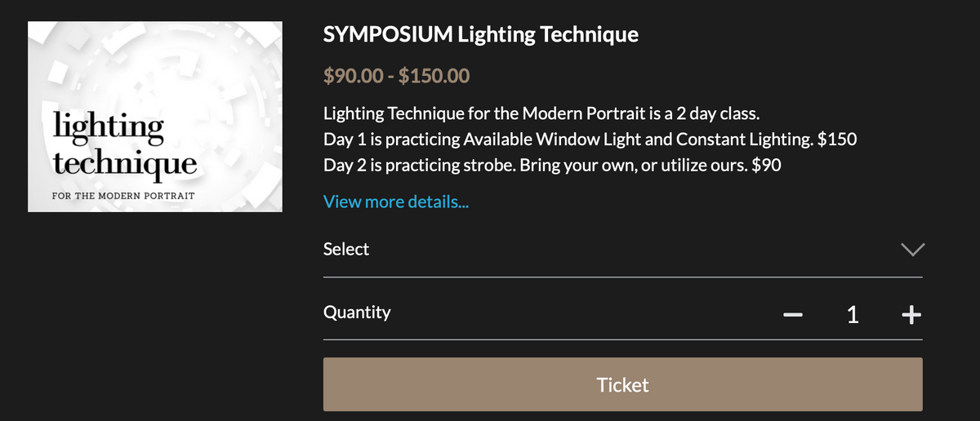This screenshot has width=980, height=421.
Task: Click the Quantity label
Action: coord(357,312)
